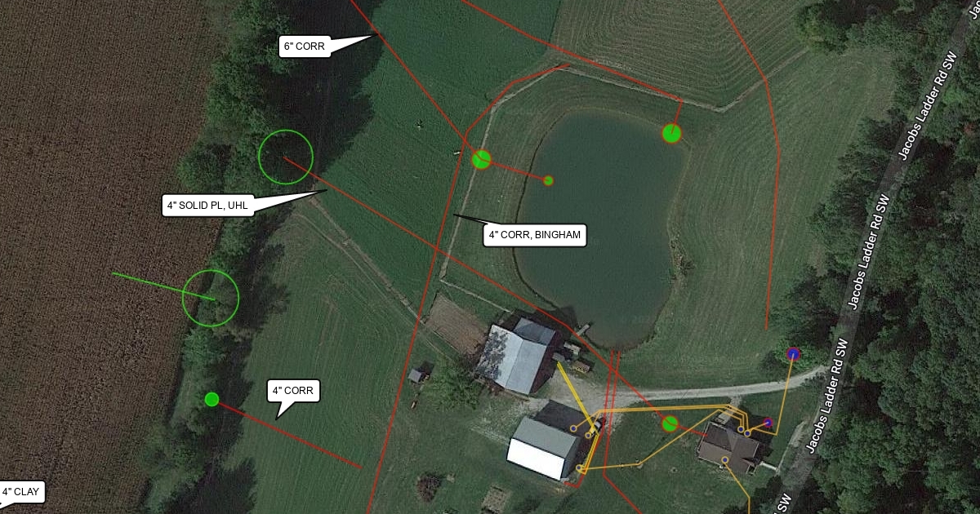
Task: Select the short green line in the field
Action: (x=163, y=286)
